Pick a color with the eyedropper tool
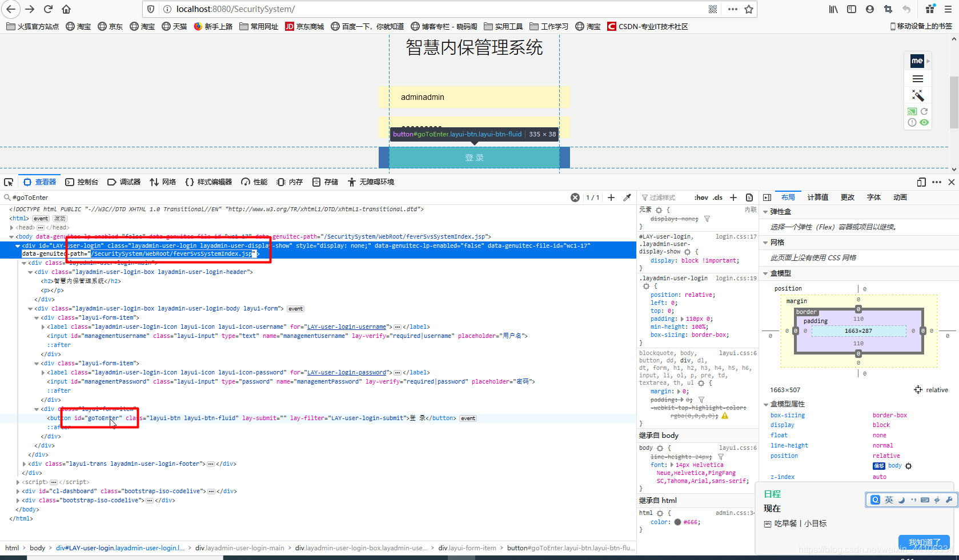The width and height of the screenshot is (959, 560). (x=627, y=198)
